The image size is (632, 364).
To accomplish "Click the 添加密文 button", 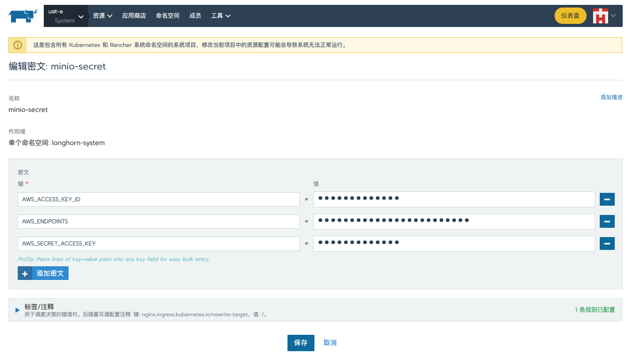I will (x=43, y=273).
